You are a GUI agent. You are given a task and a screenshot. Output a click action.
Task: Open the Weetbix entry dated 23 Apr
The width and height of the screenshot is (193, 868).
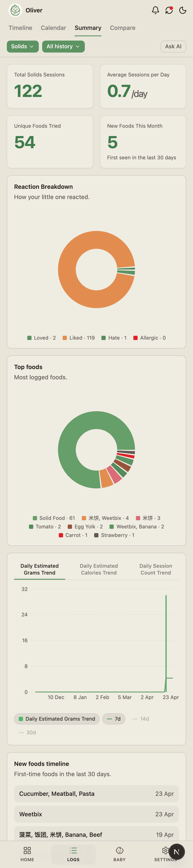pyautogui.click(x=96, y=814)
